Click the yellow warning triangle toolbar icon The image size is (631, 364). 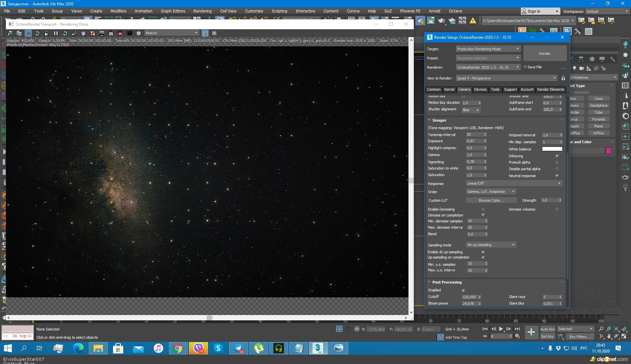point(473,21)
